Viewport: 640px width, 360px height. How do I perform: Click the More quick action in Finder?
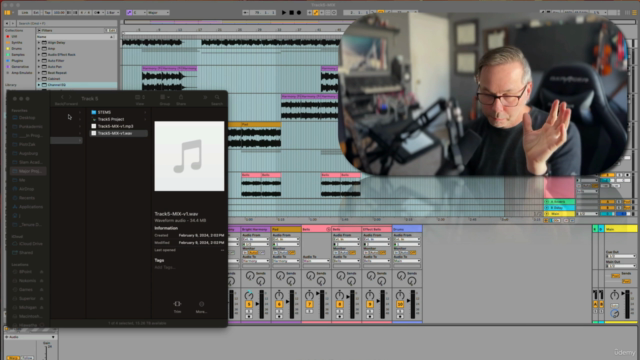[201, 307]
